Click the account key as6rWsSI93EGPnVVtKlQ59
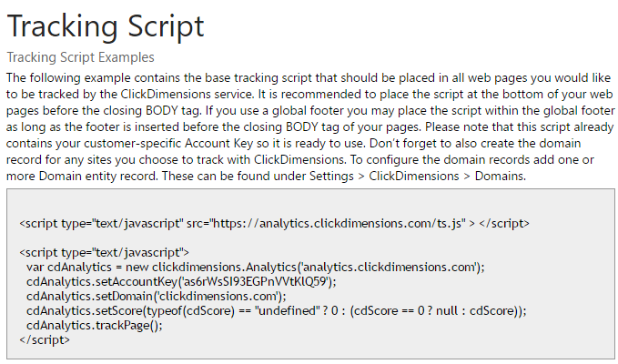 256,282
